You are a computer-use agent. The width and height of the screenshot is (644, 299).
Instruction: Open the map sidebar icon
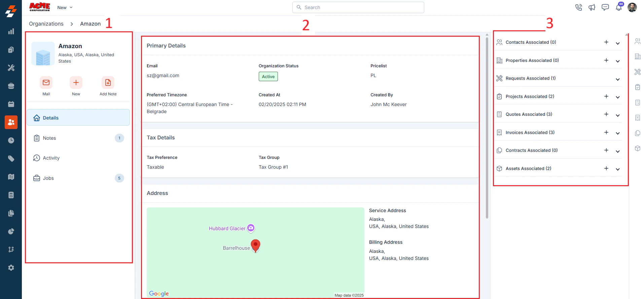tap(11, 177)
